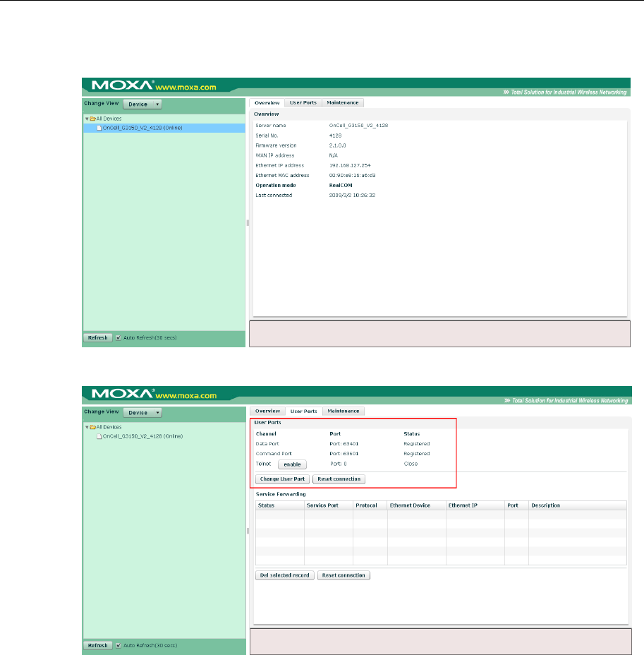Click Refresh button in the Overview window
644x655 pixels.
97,337
